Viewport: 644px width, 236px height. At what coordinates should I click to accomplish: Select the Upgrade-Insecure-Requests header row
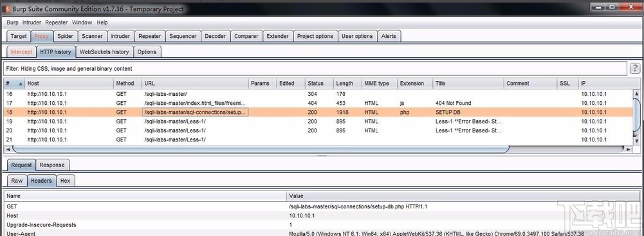click(x=322, y=225)
